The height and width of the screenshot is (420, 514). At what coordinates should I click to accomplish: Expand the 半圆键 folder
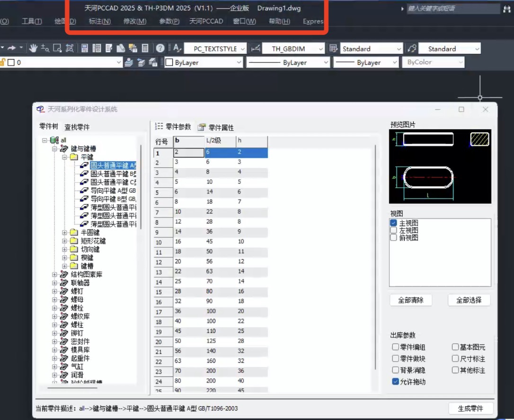coord(64,232)
